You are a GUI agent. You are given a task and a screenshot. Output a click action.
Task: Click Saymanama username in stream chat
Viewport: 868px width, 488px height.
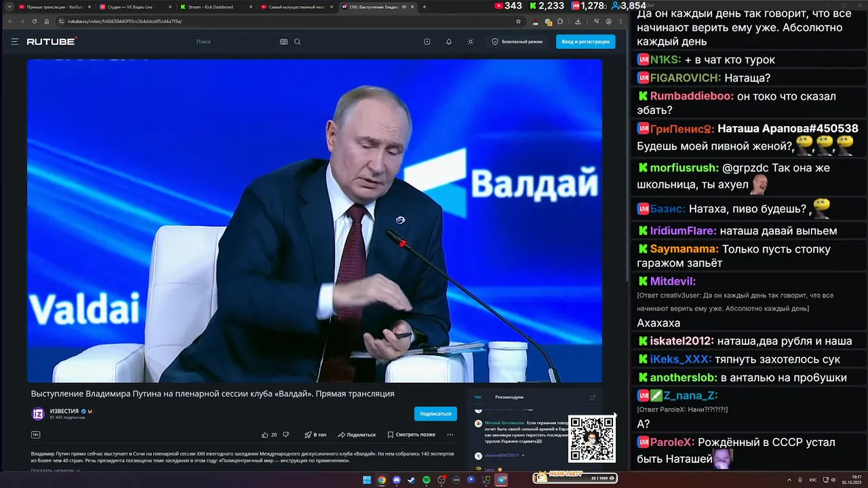point(684,249)
